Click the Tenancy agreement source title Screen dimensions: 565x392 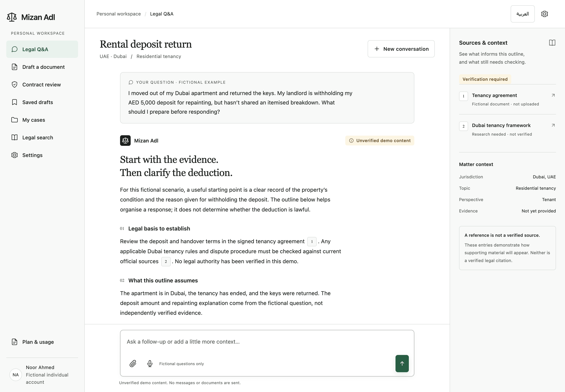pos(494,95)
